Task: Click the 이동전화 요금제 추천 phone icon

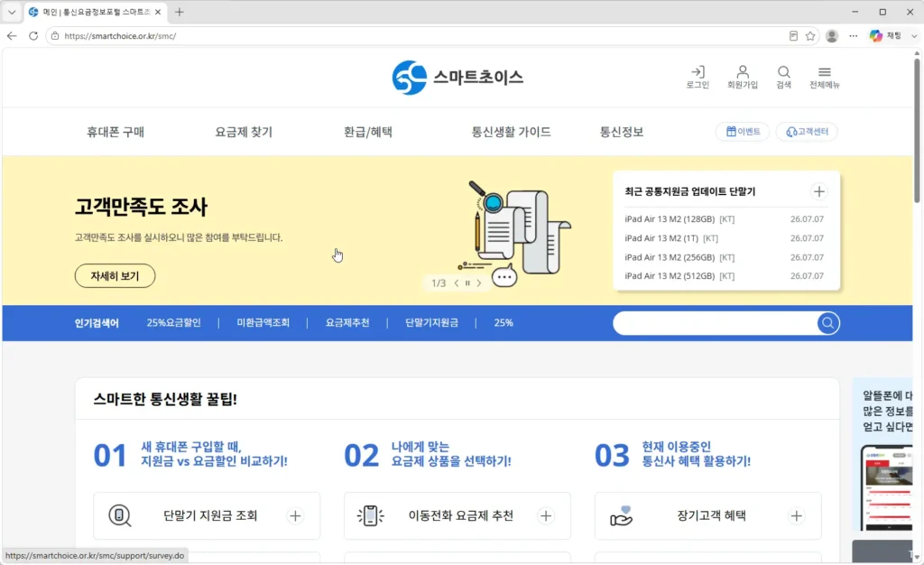Action: coord(370,515)
